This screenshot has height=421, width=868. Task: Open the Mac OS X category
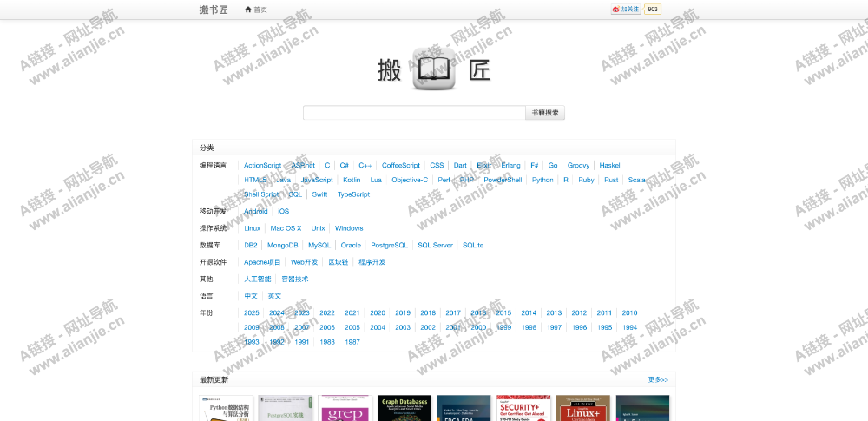tap(286, 228)
